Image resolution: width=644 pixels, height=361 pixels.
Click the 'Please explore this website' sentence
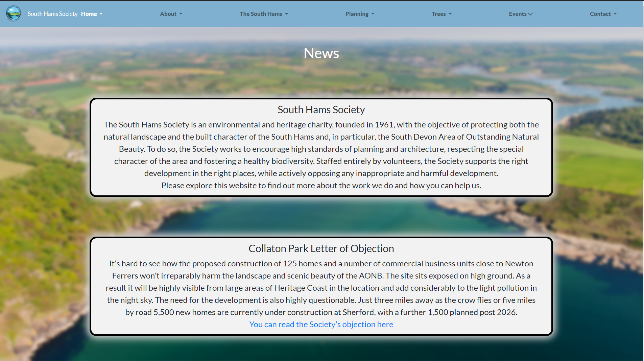tap(321, 186)
